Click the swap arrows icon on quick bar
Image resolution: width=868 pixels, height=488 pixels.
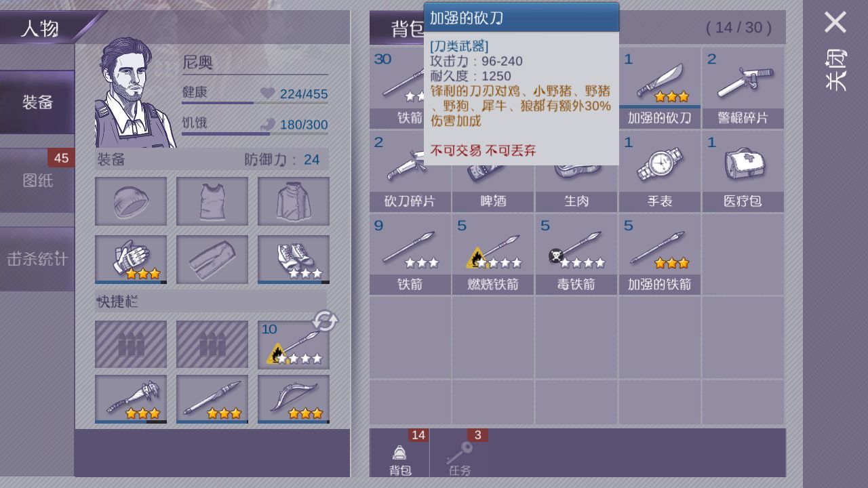[325, 321]
